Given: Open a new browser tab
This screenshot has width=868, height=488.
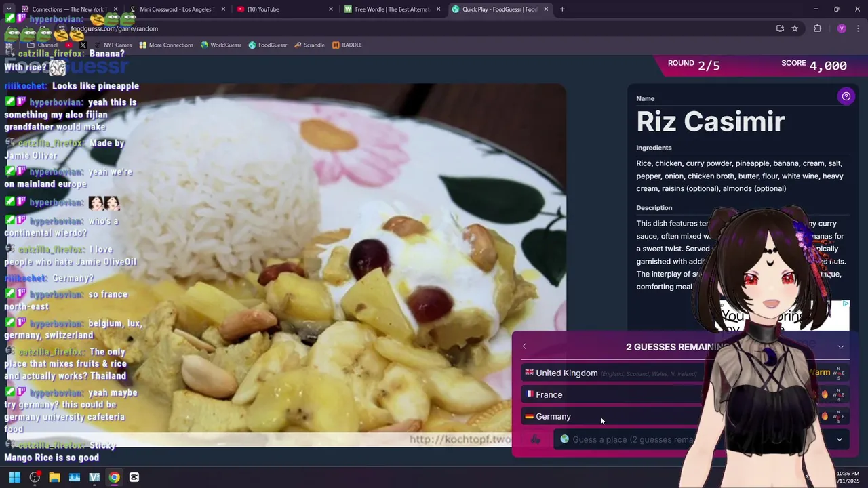Looking at the screenshot, I should coord(562,9).
